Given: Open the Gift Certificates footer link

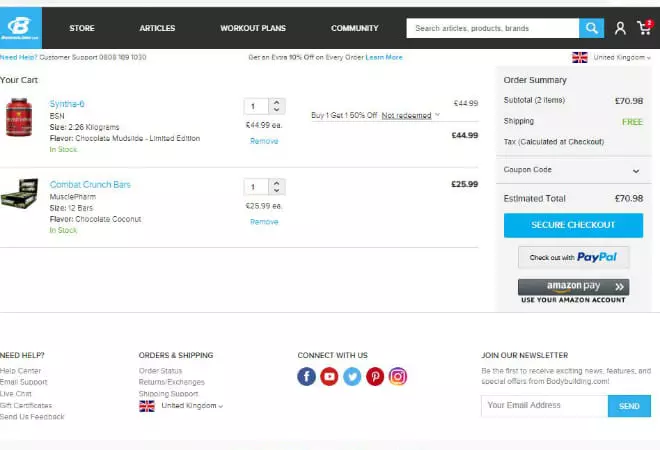Looking at the screenshot, I should (x=26, y=405).
